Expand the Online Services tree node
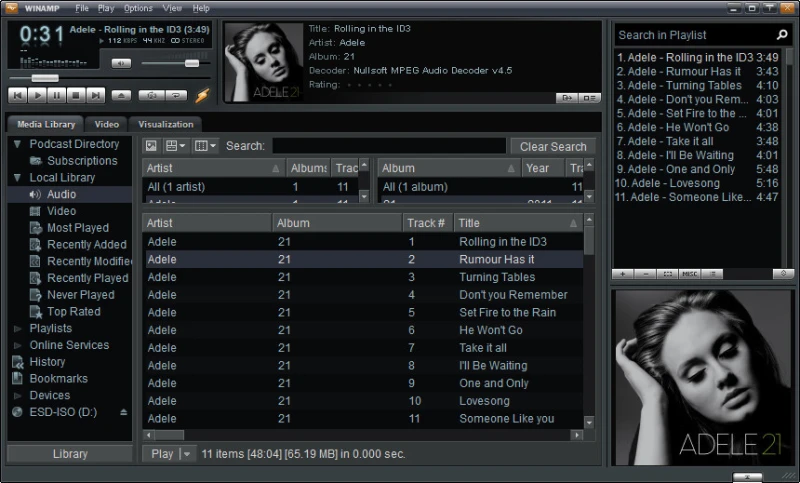The width and height of the screenshot is (800, 483). point(17,346)
